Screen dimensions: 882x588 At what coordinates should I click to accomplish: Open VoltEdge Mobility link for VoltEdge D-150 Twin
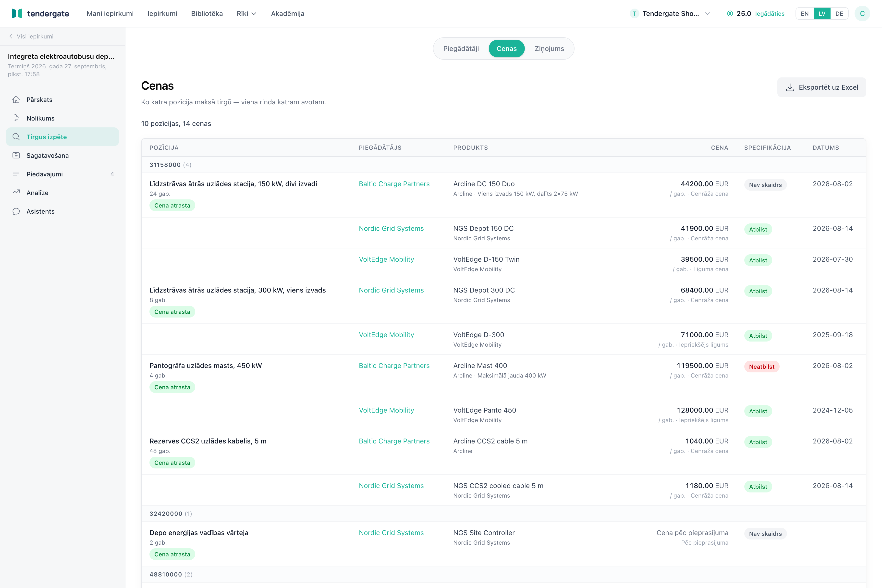(x=386, y=259)
